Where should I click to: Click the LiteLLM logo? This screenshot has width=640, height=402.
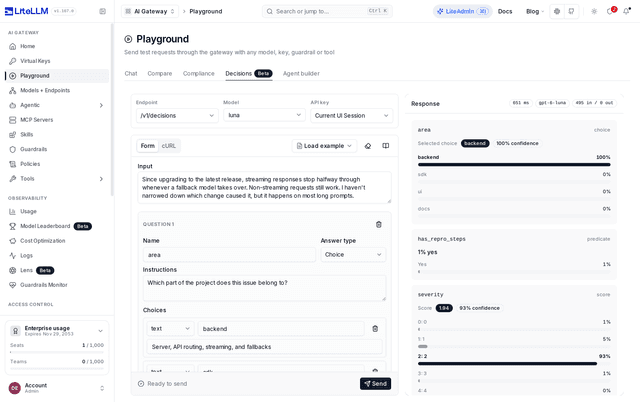(27, 11)
